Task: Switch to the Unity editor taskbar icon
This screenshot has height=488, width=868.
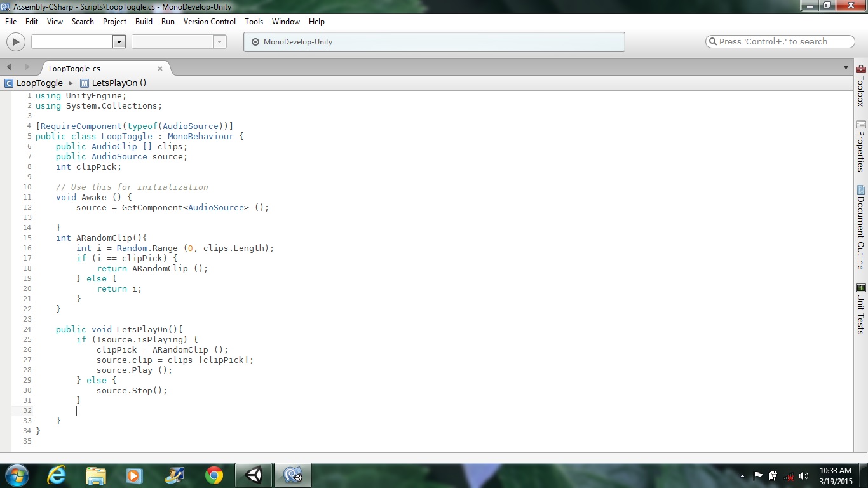Action: tap(254, 475)
